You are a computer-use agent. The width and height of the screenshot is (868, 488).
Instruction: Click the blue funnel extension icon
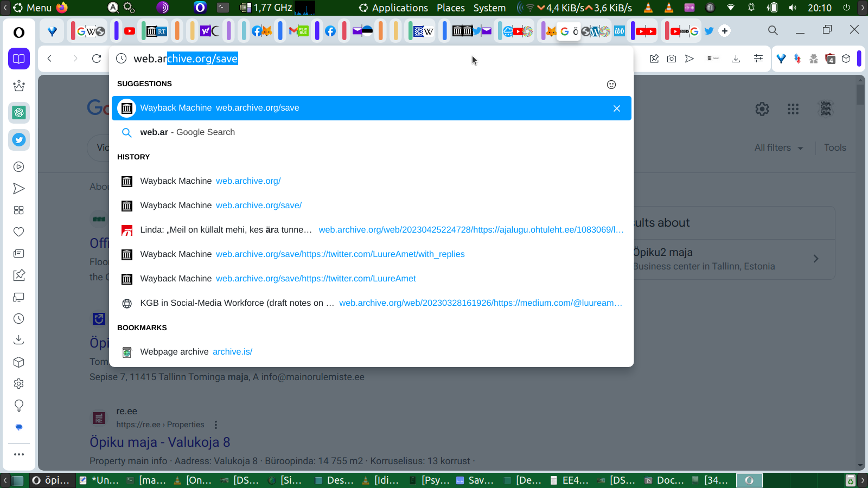[x=781, y=59]
